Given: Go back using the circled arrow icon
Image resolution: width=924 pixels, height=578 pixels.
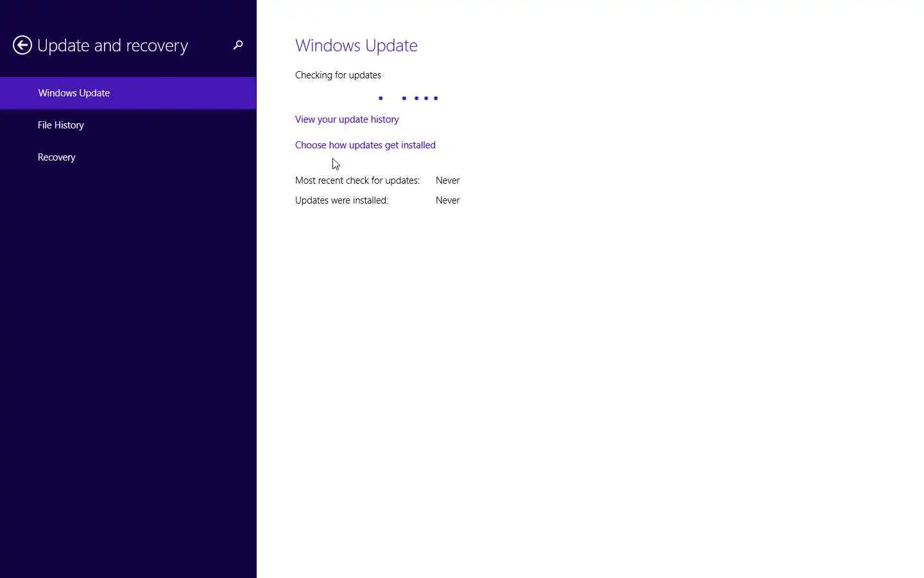Looking at the screenshot, I should click(x=22, y=45).
